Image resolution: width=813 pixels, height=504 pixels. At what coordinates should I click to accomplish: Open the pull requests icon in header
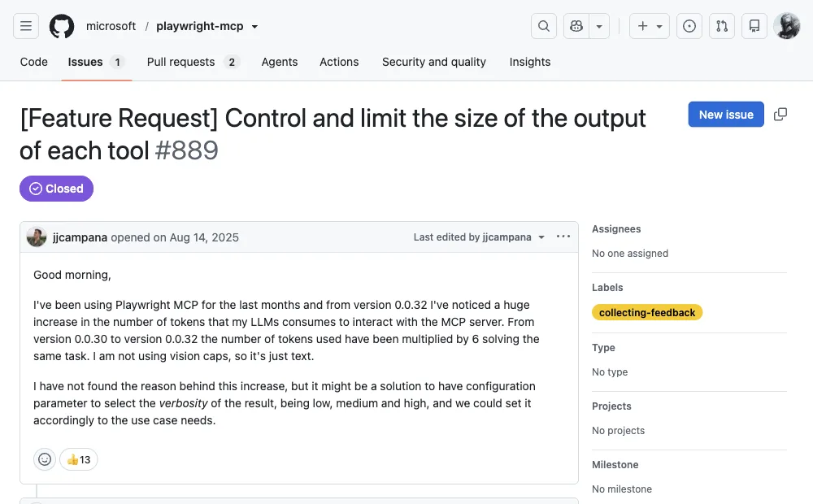(722, 26)
